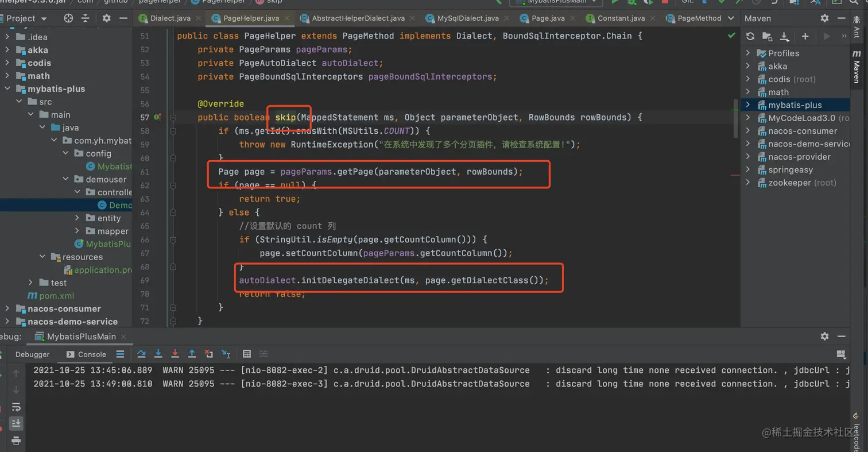Click the Step Into debug icon

tap(158, 354)
